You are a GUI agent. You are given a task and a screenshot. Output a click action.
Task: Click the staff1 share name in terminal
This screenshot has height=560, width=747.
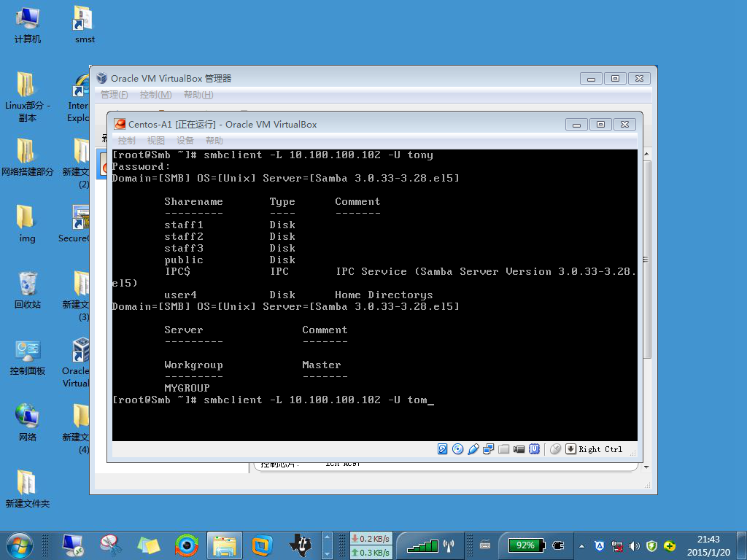[x=184, y=225]
